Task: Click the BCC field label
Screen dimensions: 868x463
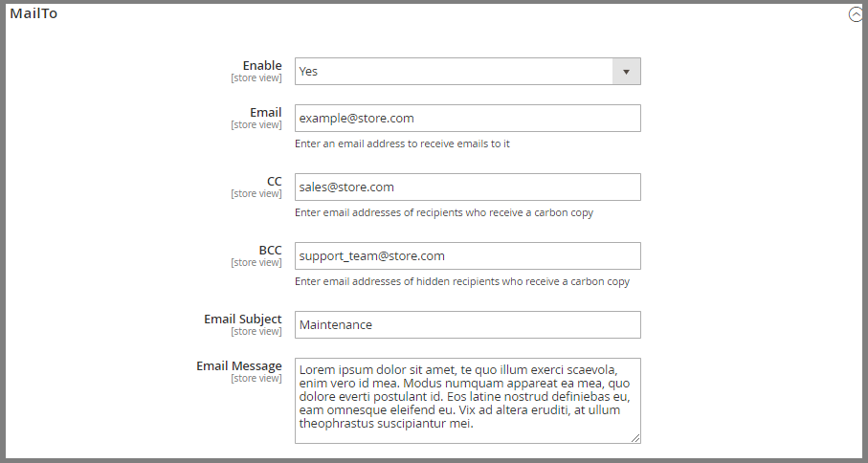Action: pyautogui.click(x=270, y=250)
